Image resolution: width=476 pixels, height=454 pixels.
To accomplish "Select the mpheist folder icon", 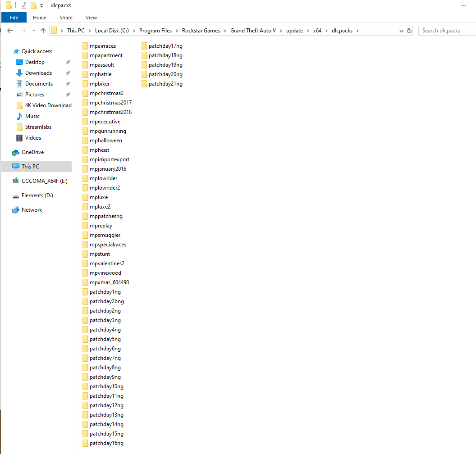I will coord(85,150).
